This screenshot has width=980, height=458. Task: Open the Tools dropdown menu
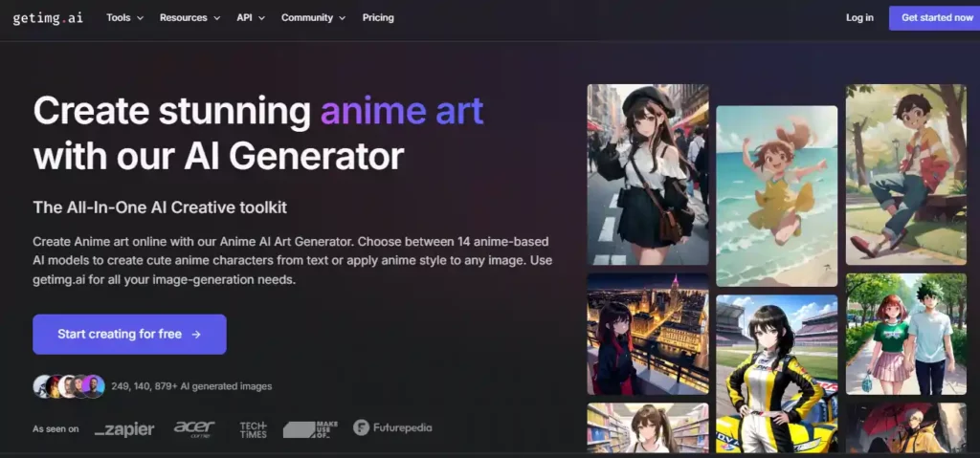124,18
